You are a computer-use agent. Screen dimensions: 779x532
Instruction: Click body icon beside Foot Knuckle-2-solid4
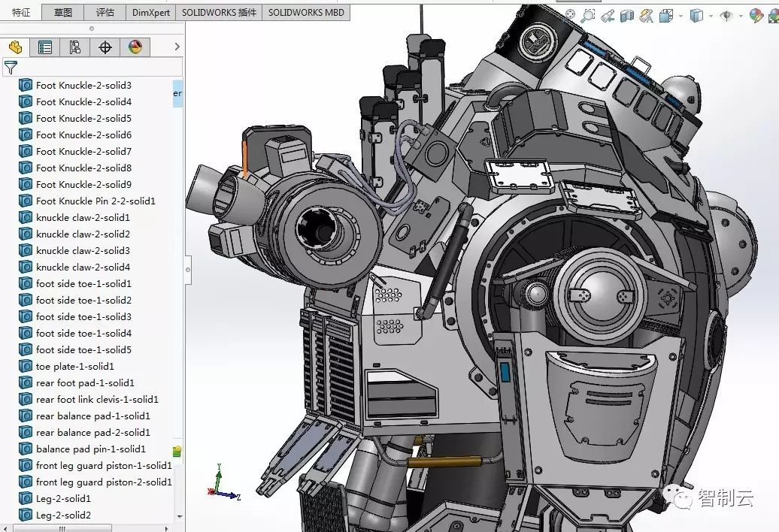click(x=26, y=101)
